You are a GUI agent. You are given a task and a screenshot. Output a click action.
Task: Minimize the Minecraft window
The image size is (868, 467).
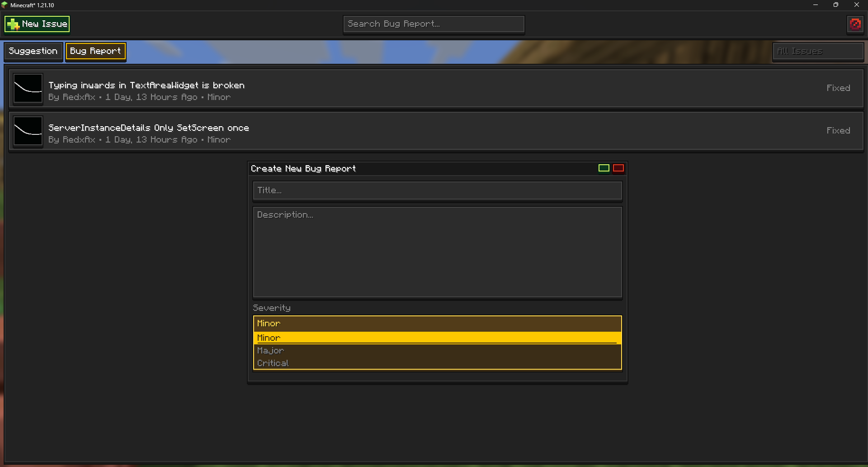pos(816,5)
